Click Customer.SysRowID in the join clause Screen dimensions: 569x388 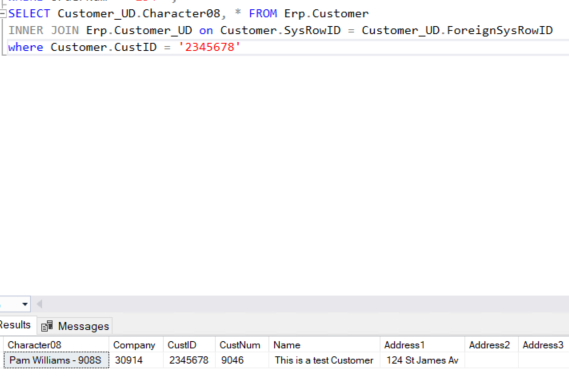(281, 30)
